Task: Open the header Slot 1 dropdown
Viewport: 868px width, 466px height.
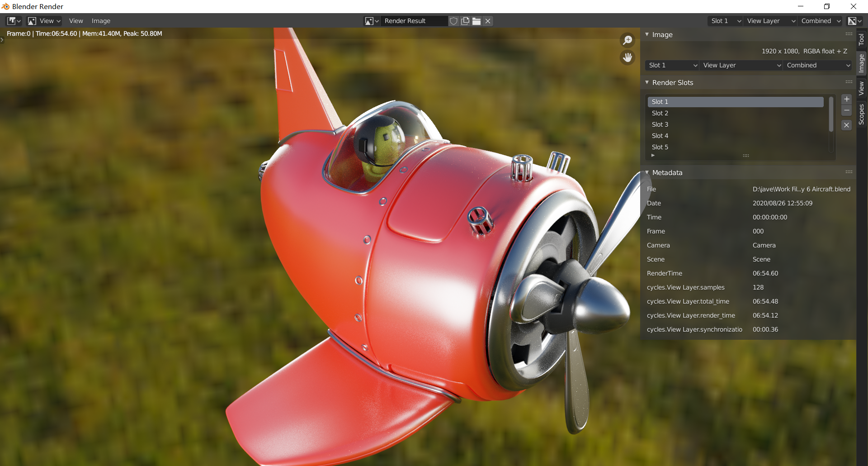Action: pyautogui.click(x=725, y=21)
